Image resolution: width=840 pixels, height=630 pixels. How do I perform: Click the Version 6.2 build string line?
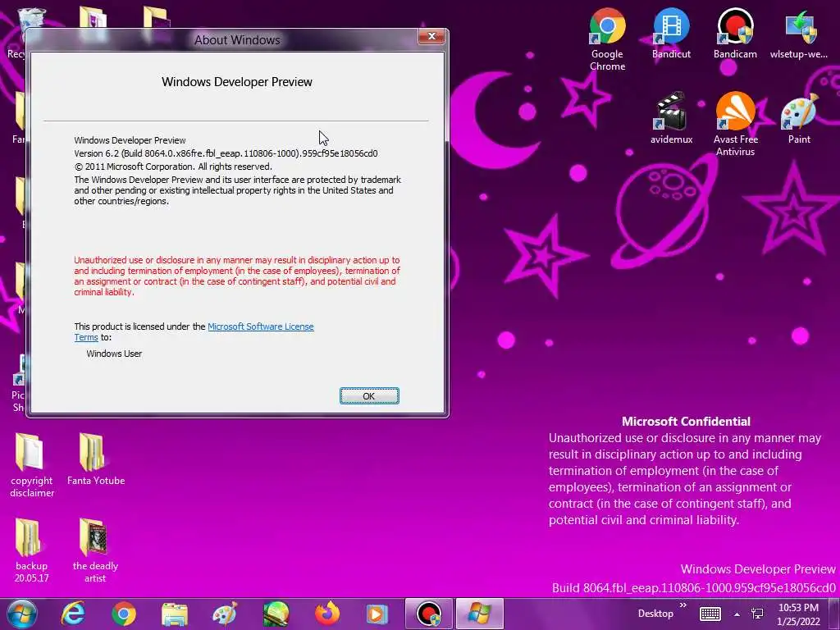point(226,153)
